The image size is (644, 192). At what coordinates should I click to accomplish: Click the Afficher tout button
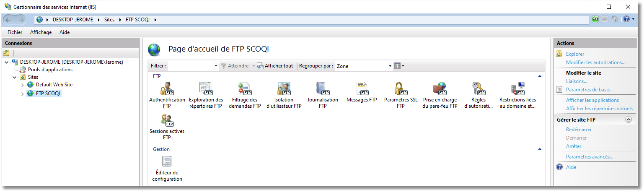pyautogui.click(x=275, y=66)
